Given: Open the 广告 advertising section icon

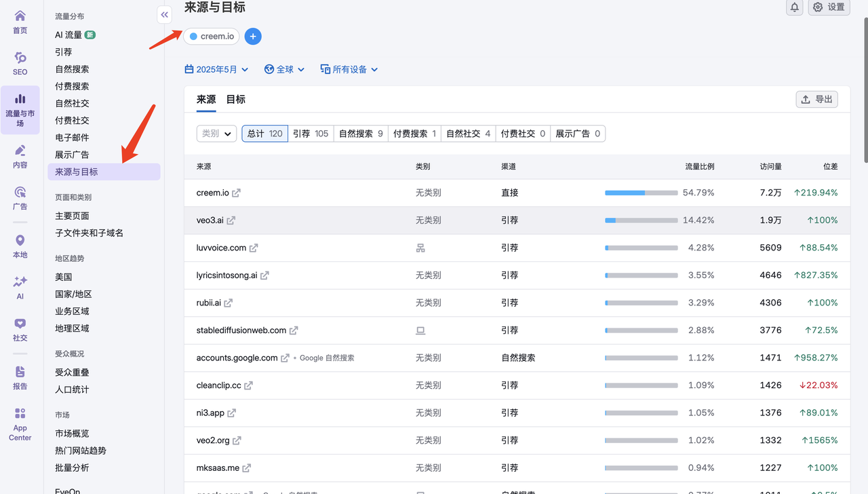Looking at the screenshot, I should (x=20, y=197).
